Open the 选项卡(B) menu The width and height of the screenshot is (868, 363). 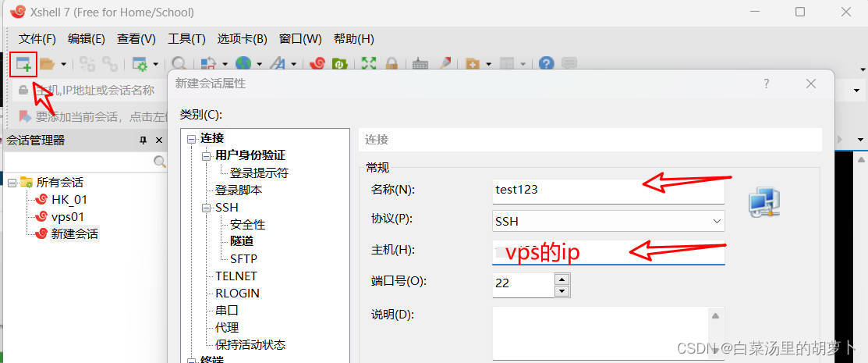pos(243,39)
